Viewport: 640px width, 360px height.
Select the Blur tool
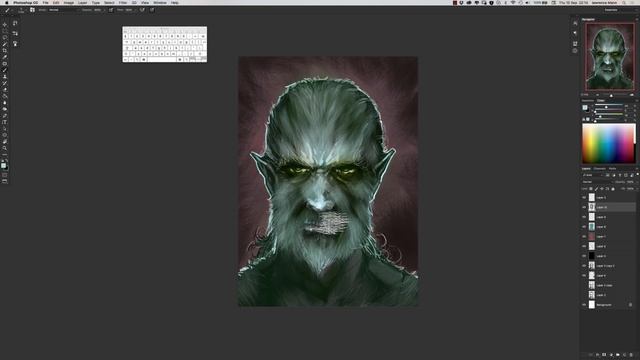click(x=5, y=103)
